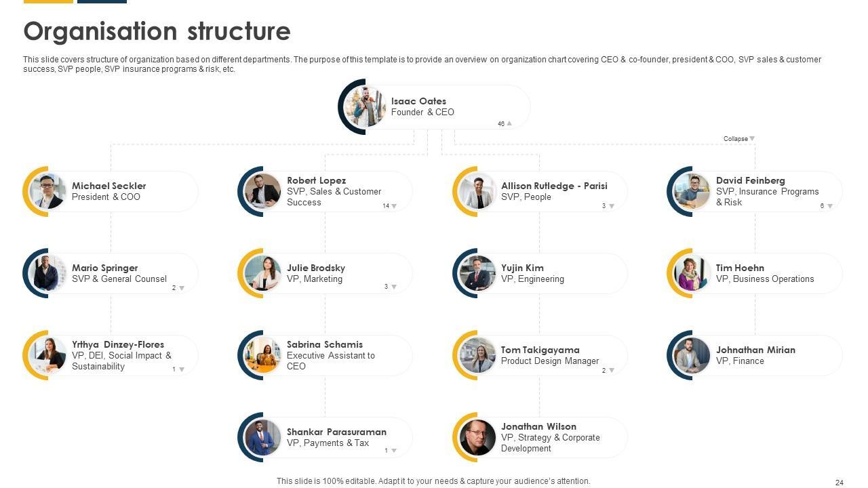Click Allison Rutledge-Parisi's photo

click(477, 192)
